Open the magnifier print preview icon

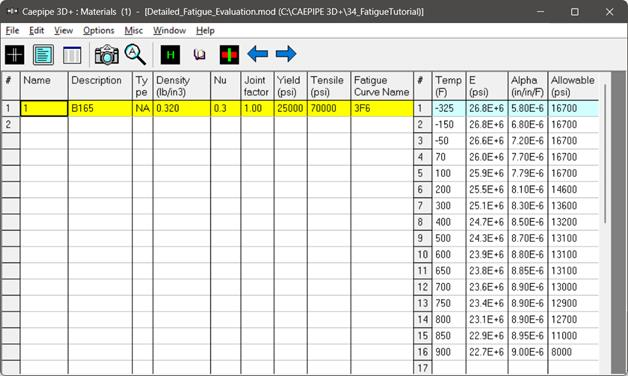(x=135, y=54)
